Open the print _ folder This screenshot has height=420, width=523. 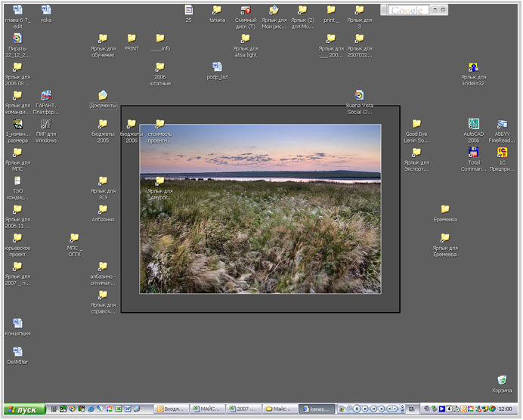[x=331, y=14]
